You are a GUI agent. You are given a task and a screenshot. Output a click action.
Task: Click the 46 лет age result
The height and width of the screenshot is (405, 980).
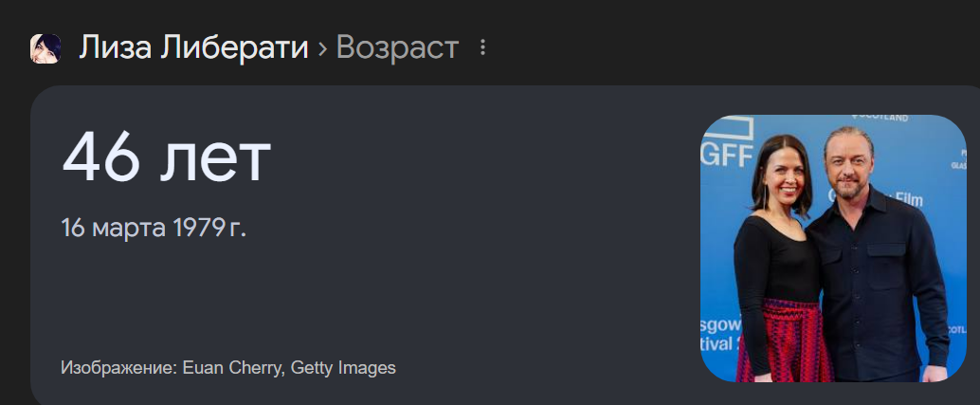166,157
